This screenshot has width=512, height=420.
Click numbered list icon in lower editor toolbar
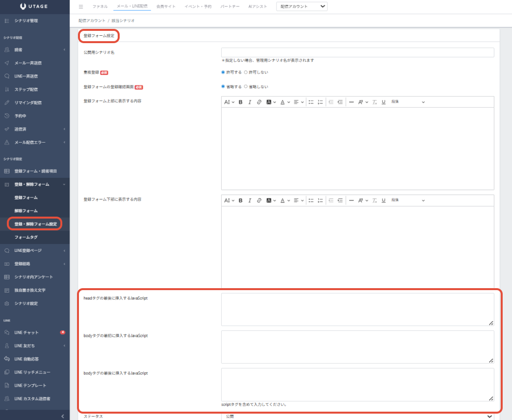[320, 200]
